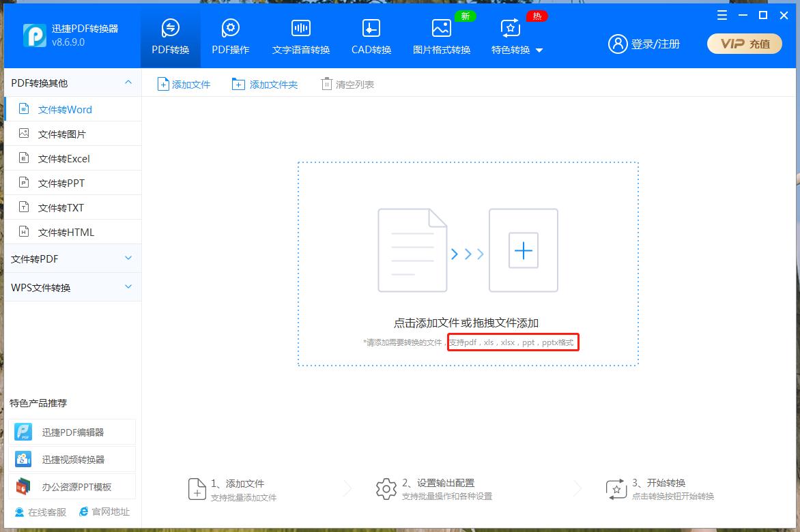Screen dimensions: 800x532
Task: Open 迅捷视频转换器 from recommended products
Action: 72,458
